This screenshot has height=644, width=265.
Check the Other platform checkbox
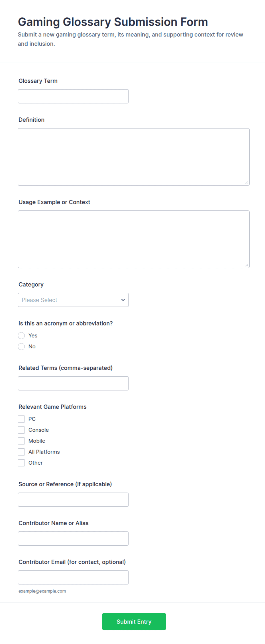pyautogui.click(x=21, y=463)
